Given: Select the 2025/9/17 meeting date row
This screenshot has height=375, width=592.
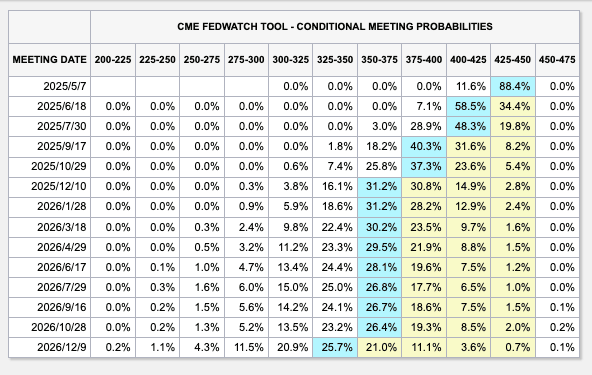Looking at the screenshot, I should (x=294, y=147).
